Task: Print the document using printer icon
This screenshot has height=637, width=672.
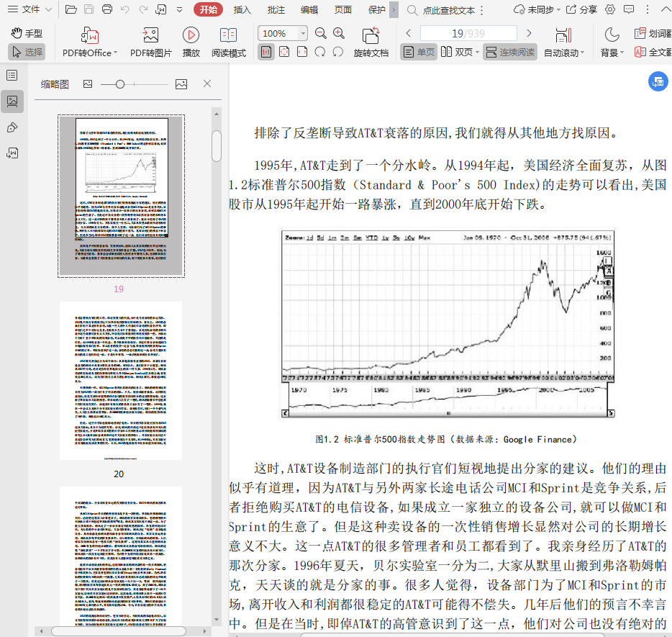Action: pos(107,9)
